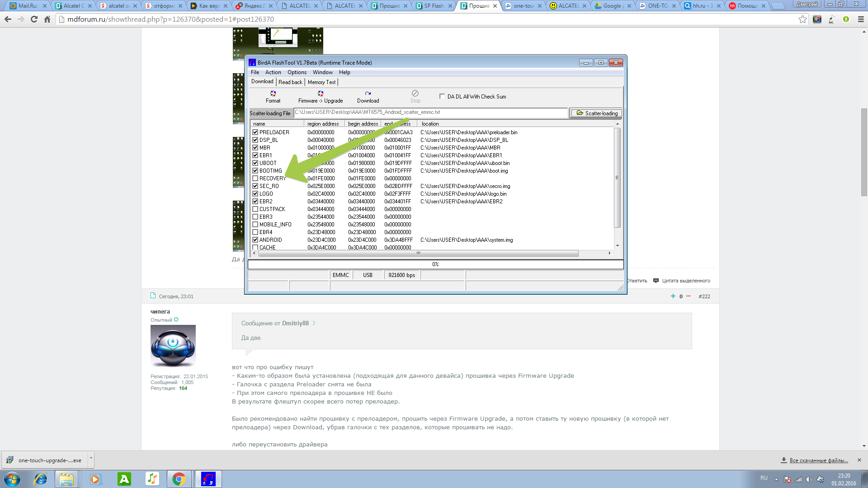Switch to the Read back tab
Screen dimensions: 868x488
290,82
